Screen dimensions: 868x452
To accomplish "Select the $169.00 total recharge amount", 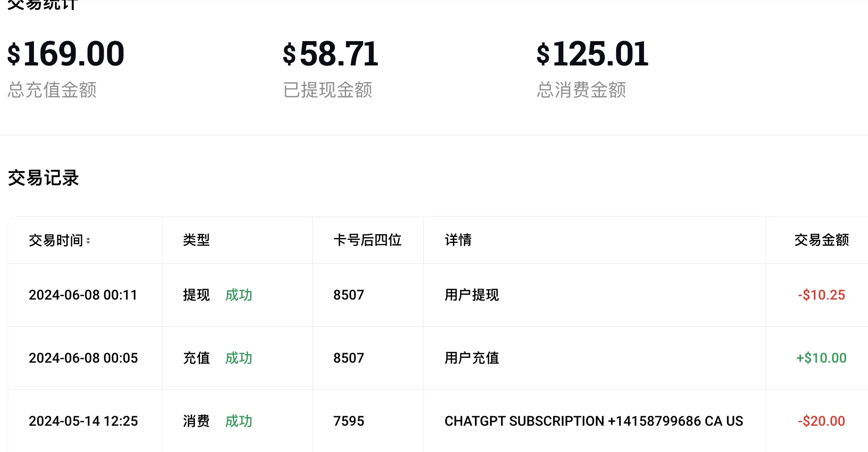I will 66,54.
